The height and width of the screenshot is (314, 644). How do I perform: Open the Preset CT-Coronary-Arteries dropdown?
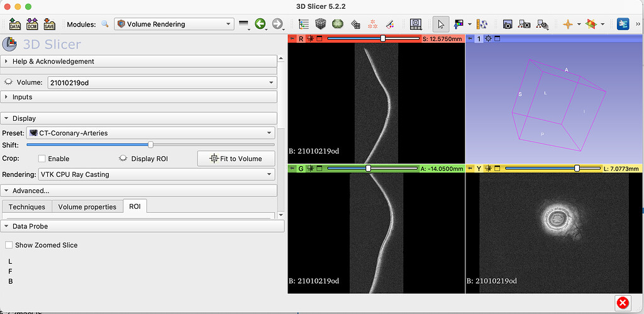[x=150, y=133]
